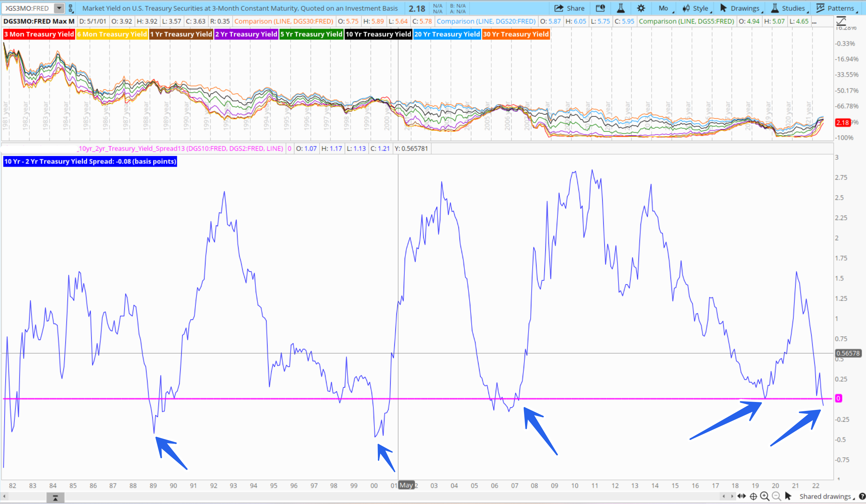
Task: Select the pointer cursor tool icon
Action: point(788,496)
